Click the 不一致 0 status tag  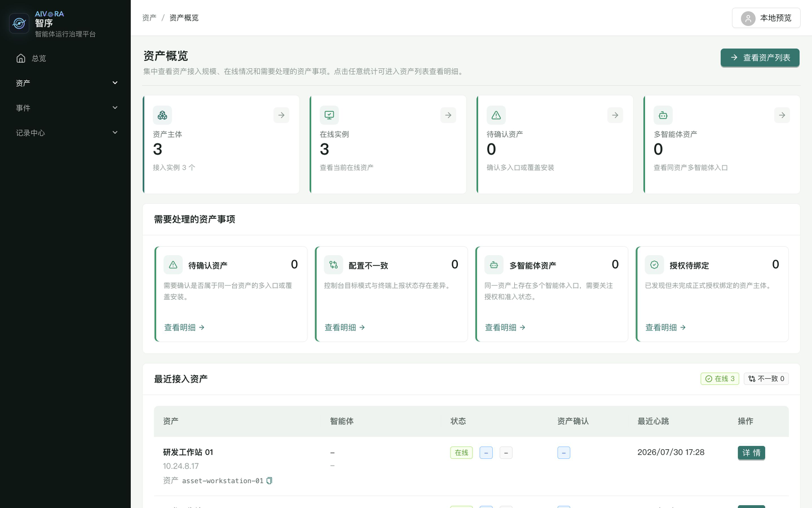click(766, 379)
